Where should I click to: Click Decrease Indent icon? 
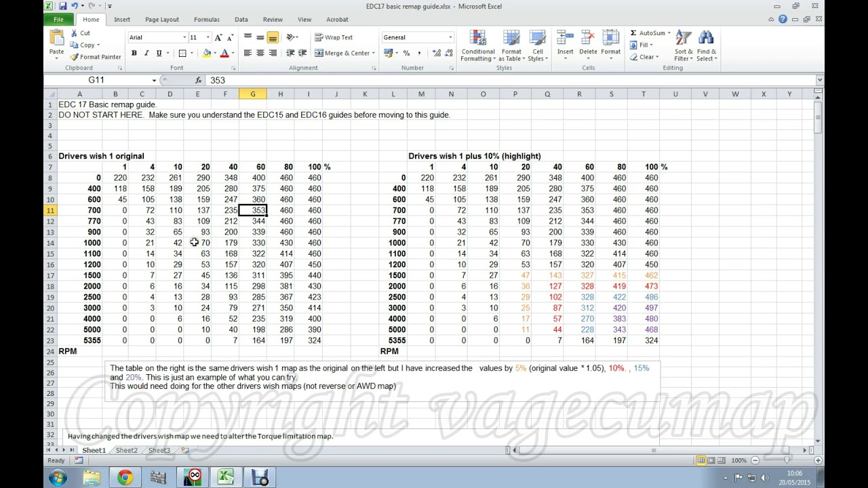tap(290, 53)
